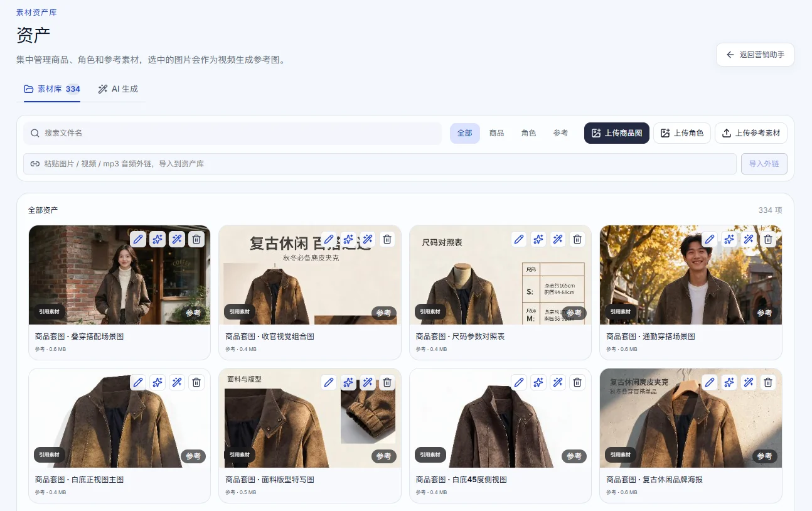This screenshot has height=511, width=812.
Task: Click pencil edit icon on 面料版型特写图 card
Action: click(x=329, y=382)
